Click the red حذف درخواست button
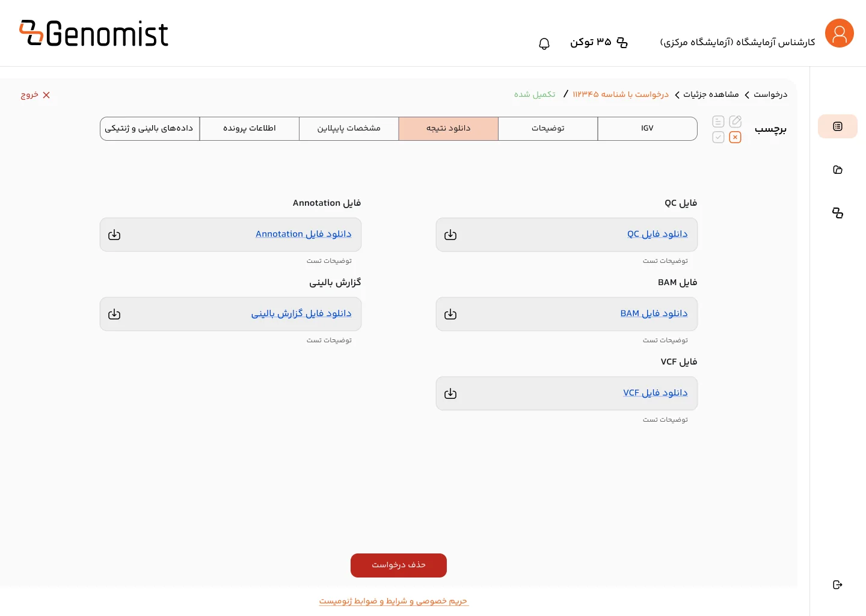Screen dimensions: 866x616 tap(399, 565)
